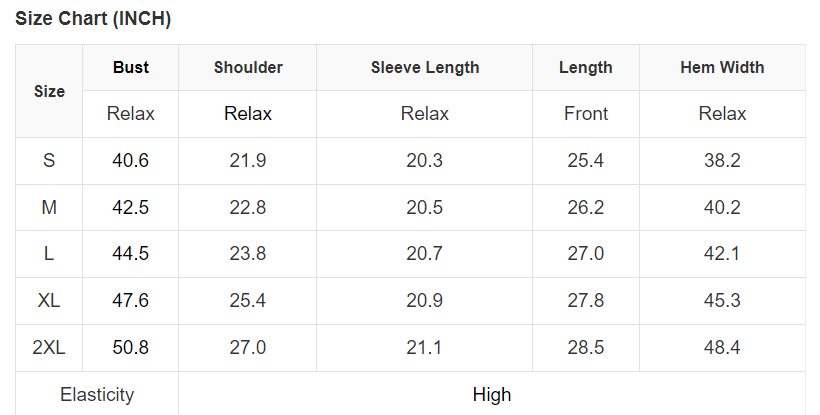Select the Bust column header

(x=131, y=68)
